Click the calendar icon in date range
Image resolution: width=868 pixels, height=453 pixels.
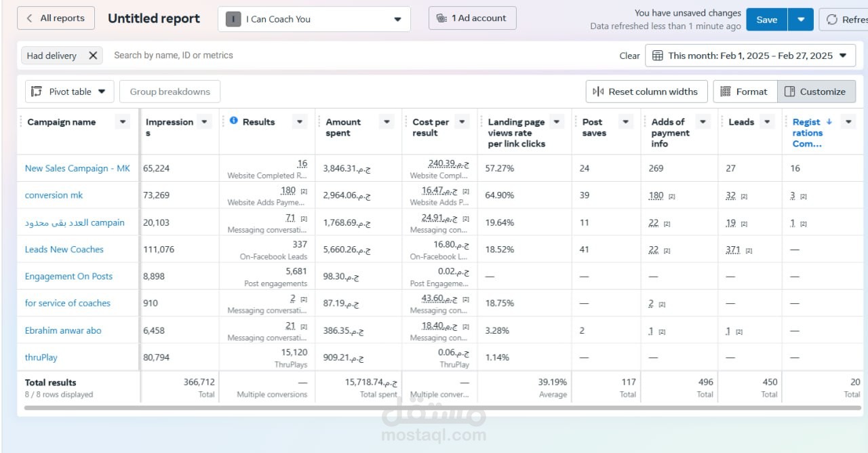tap(657, 56)
